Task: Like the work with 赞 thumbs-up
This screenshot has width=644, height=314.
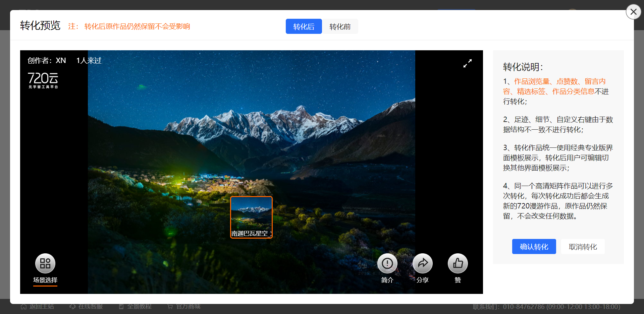Action: [458, 263]
